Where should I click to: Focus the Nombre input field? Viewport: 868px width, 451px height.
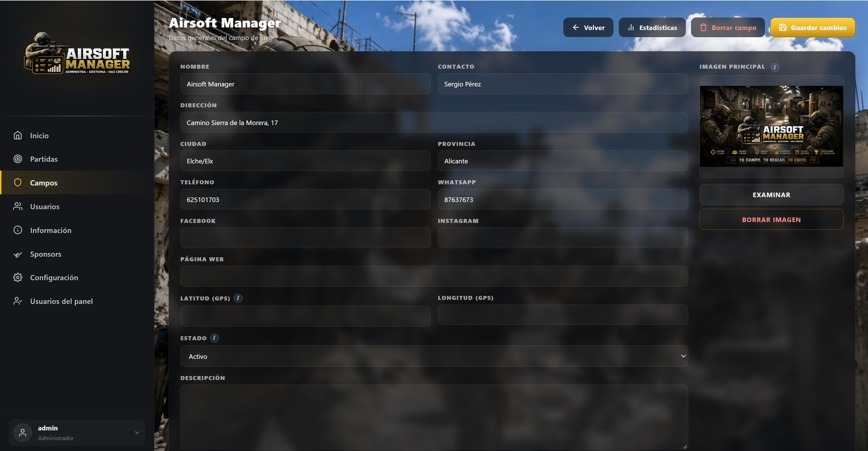tap(305, 84)
